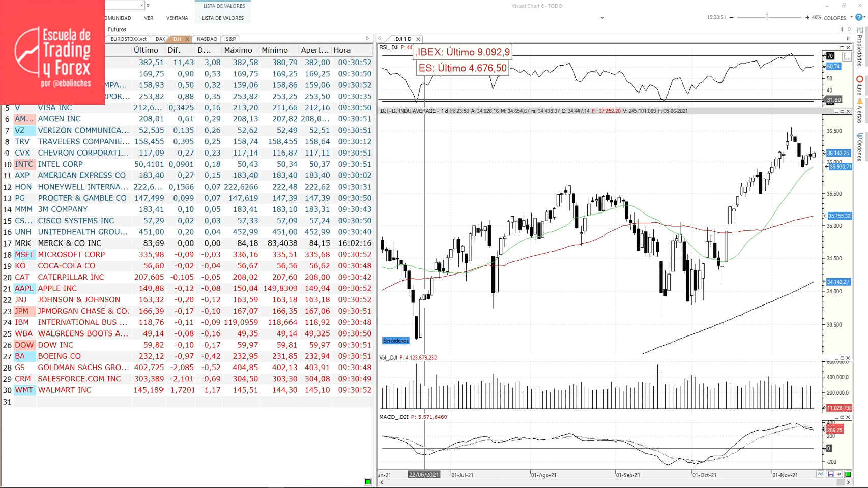Image resolution: width=868 pixels, height=488 pixels.
Task: Click the green status square below the chart
Action: 848,474
